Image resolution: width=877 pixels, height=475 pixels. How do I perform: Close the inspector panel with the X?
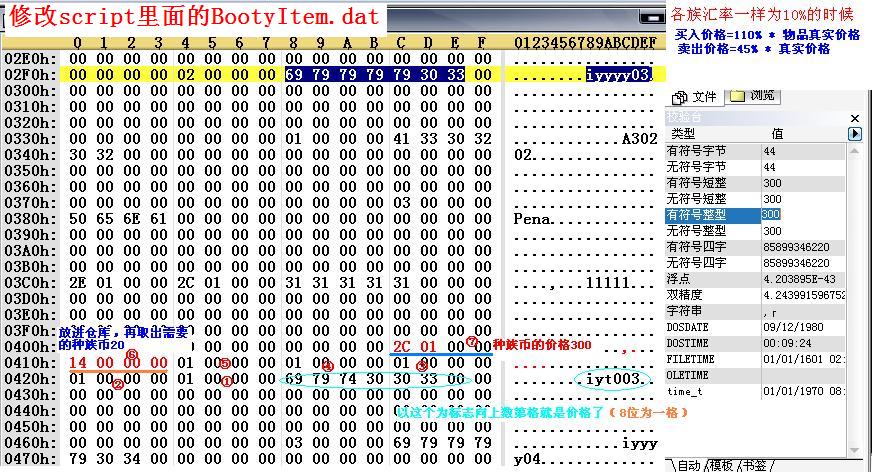(855, 117)
